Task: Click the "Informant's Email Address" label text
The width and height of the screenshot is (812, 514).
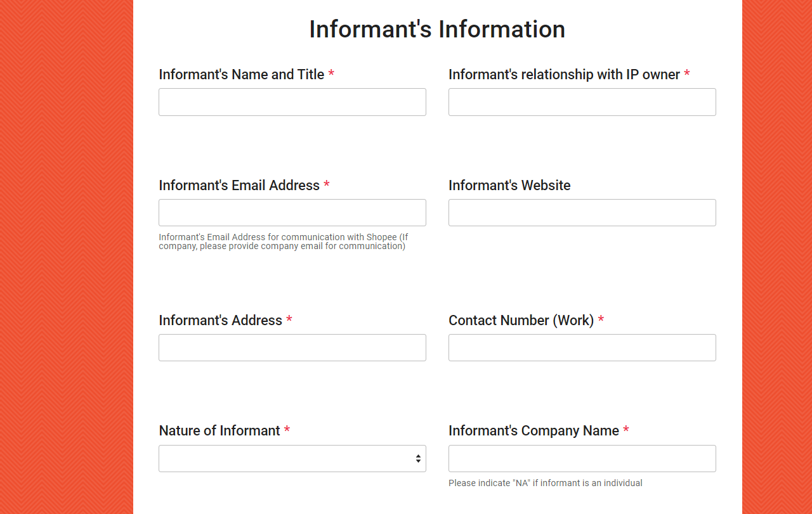Action: pyautogui.click(x=239, y=186)
